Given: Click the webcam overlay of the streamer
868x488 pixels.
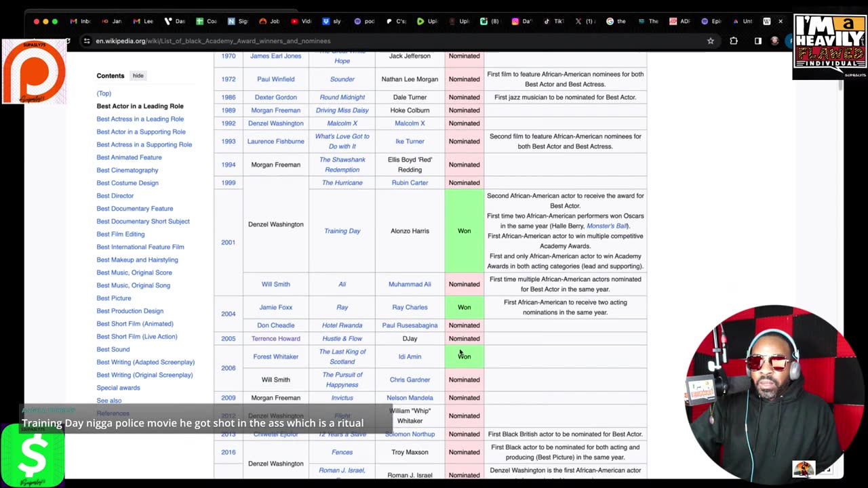Looking at the screenshot, I should pos(773,393).
